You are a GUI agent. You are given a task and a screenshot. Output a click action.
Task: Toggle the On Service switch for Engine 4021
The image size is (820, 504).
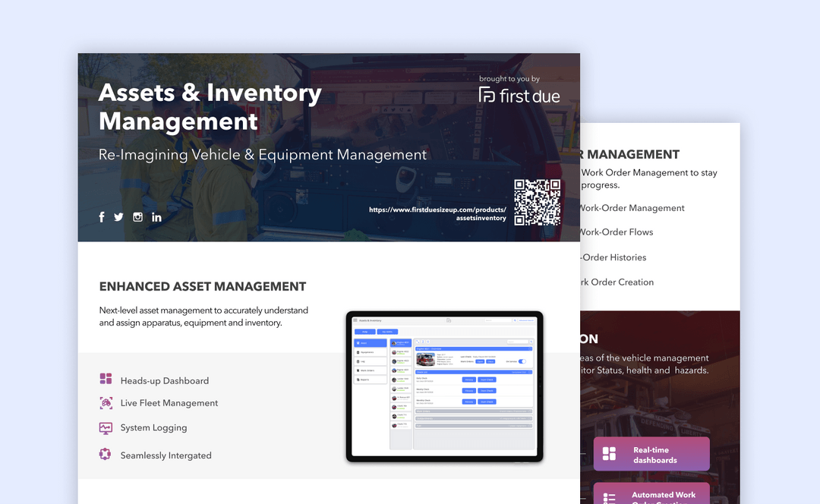(x=521, y=361)
